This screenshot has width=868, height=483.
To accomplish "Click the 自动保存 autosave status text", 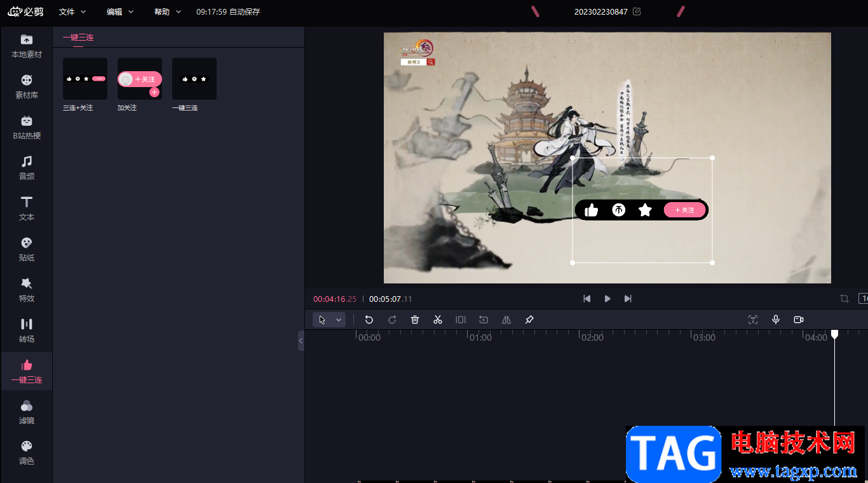I will tap(245, 11).
